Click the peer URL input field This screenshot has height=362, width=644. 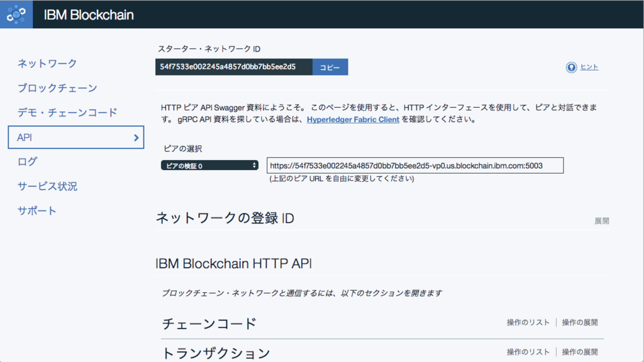point(415,166)
